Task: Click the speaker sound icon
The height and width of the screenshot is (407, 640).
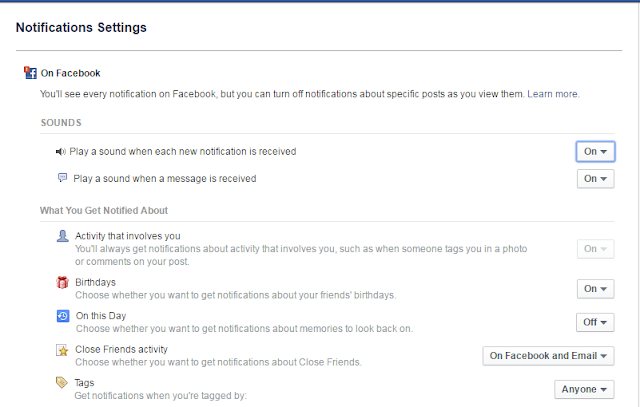Action: click(62, 151)
